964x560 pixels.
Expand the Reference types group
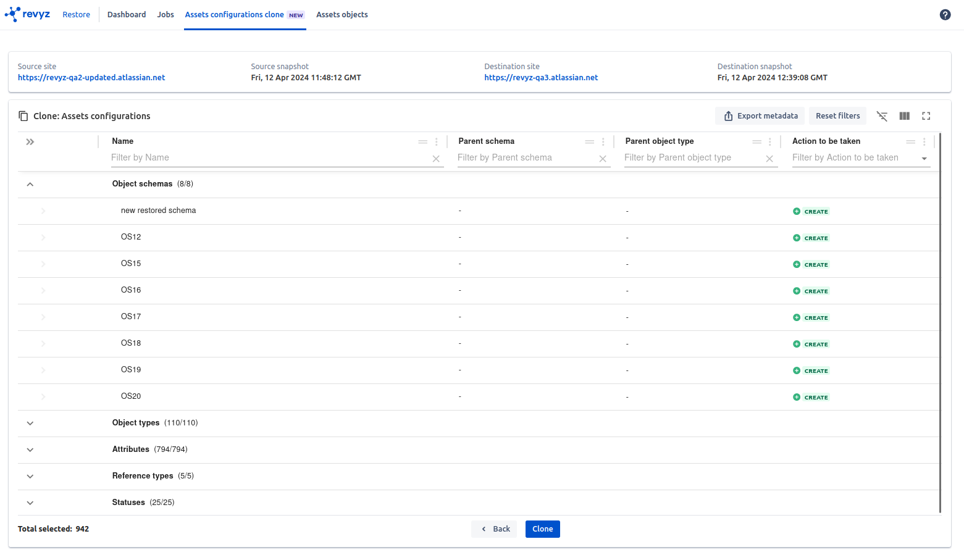30,476
